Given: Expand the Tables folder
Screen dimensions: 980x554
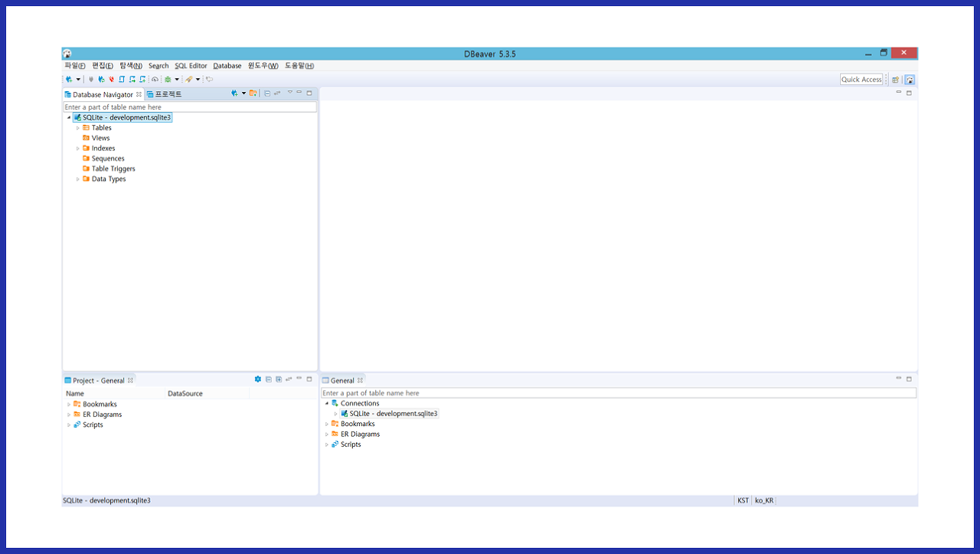Looking at the screenshot, I should [x=78, y=128].
